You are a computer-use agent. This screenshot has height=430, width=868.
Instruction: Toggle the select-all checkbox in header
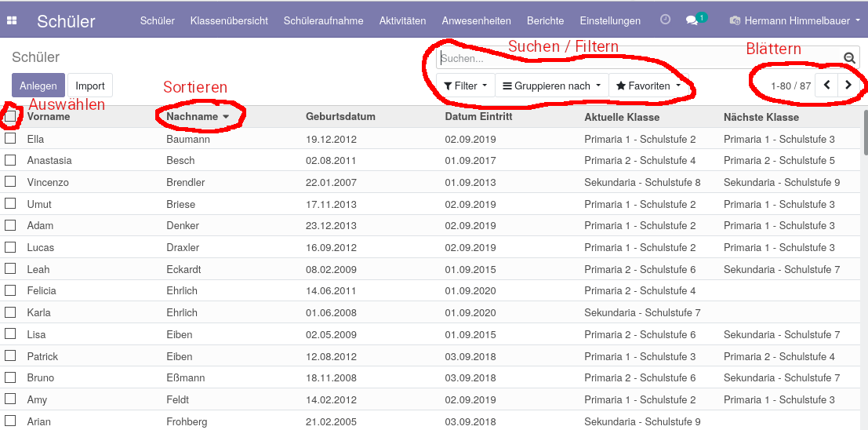10,116
